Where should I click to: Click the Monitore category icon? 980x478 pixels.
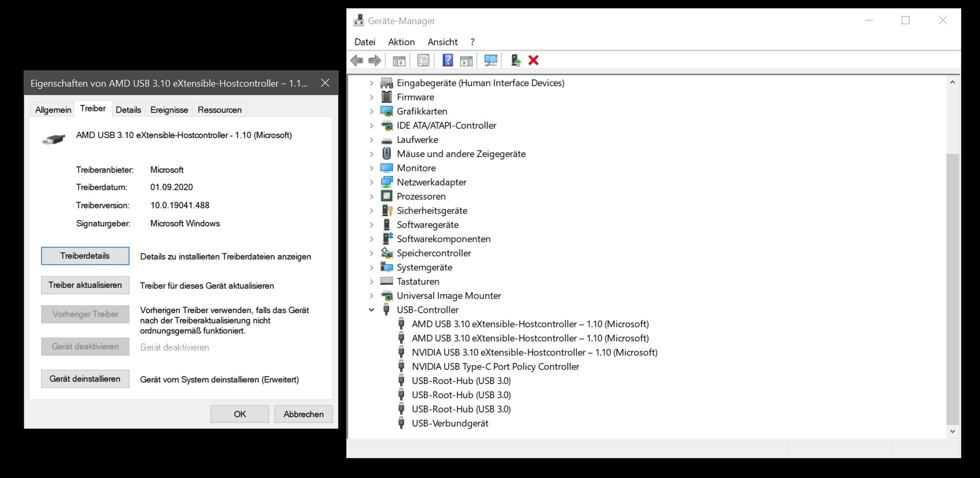[x=386, y=168]
